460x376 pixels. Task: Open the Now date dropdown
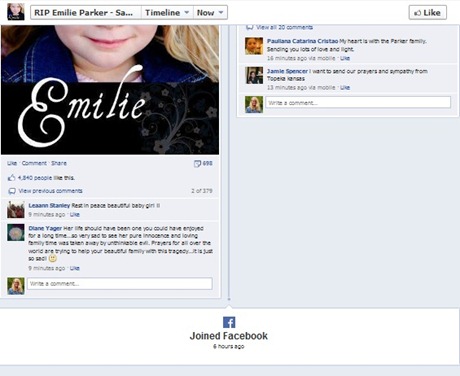coord(210,13)
